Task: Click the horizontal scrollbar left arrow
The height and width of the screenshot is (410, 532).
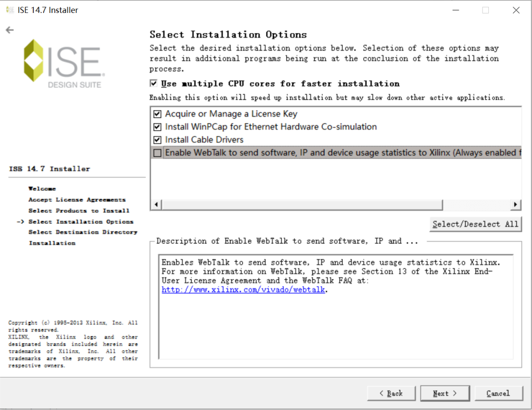Action: (x=155, y=204)
